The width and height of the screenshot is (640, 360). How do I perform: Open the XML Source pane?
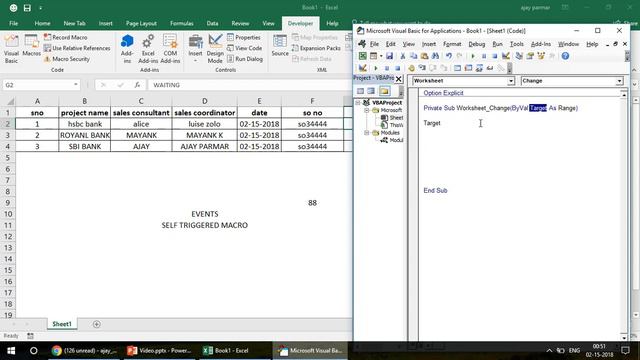tap(280, 46)
